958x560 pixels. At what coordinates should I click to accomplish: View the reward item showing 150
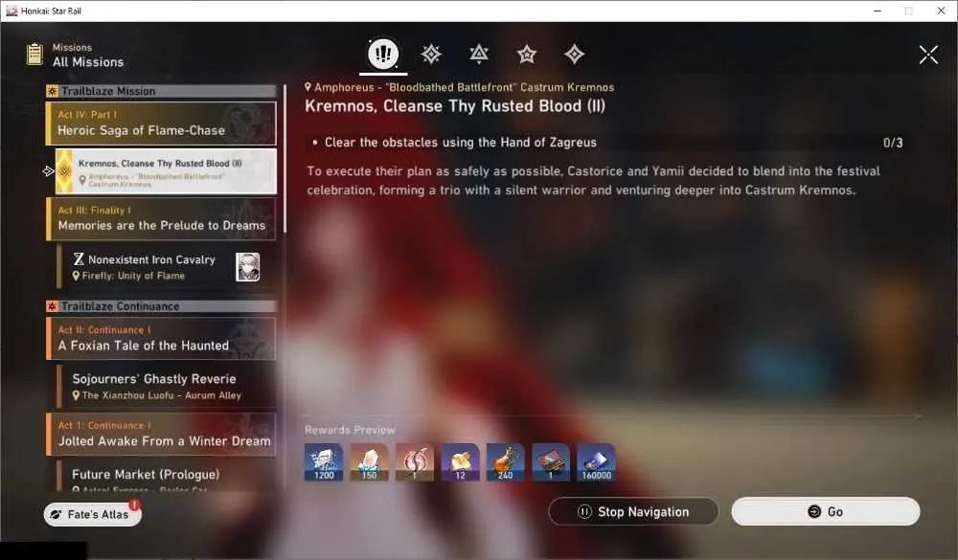(x=369, y=462)
